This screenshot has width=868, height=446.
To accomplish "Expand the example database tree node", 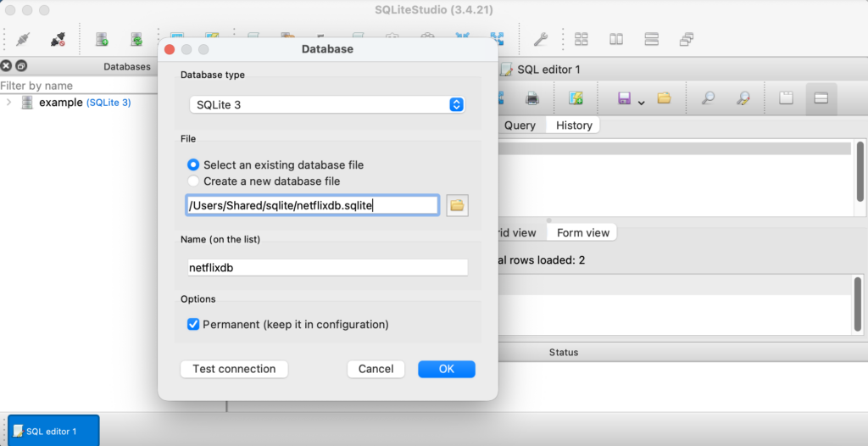I will tap(8, 103).
